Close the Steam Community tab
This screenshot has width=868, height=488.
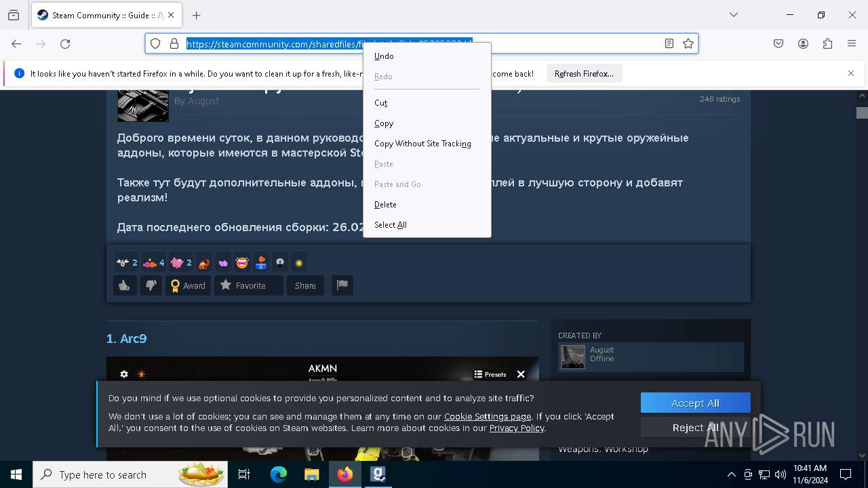tap(170, 15)
